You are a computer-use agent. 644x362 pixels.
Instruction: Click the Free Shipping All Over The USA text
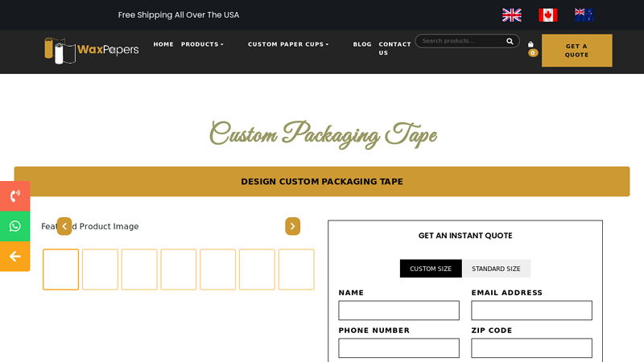point(178,14)
